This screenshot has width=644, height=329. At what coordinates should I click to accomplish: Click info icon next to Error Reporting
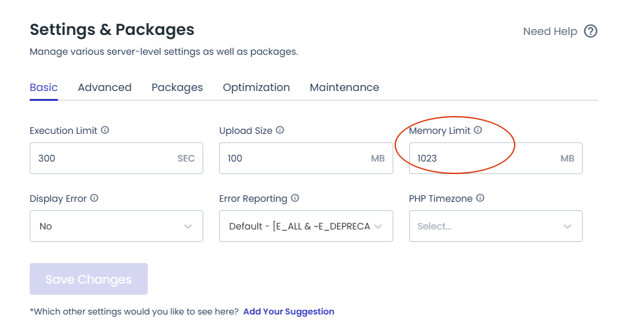tap(295, 198)
